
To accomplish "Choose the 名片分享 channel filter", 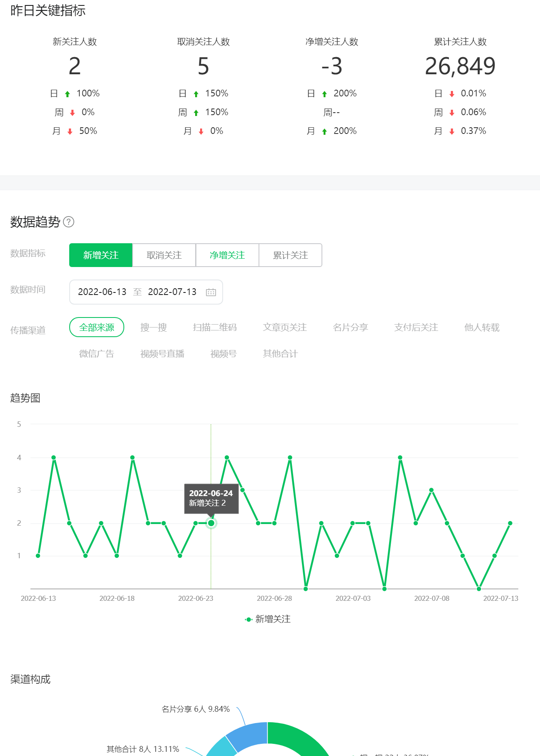I will (x=350, y=328).
